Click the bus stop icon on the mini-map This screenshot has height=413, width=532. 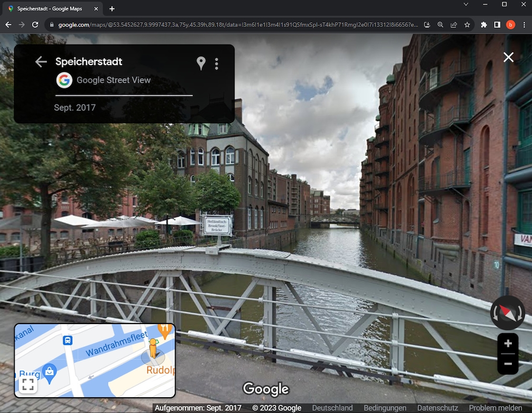pyautogui.click(x=67, y=341)
